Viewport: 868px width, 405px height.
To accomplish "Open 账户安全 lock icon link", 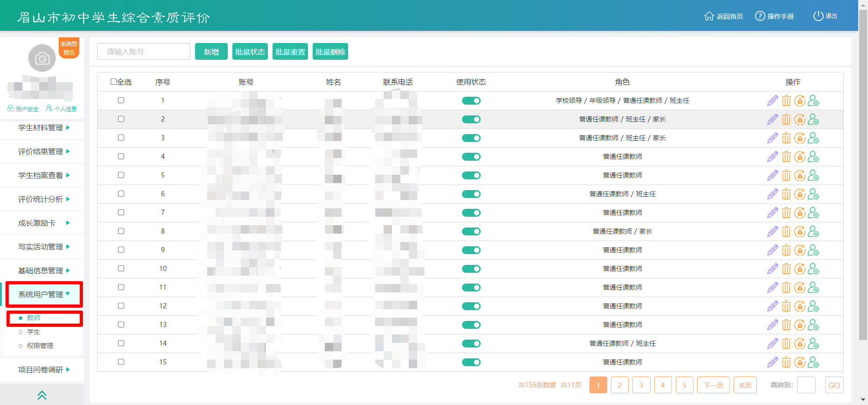I will pyautogui.click(x=23, y=109).
